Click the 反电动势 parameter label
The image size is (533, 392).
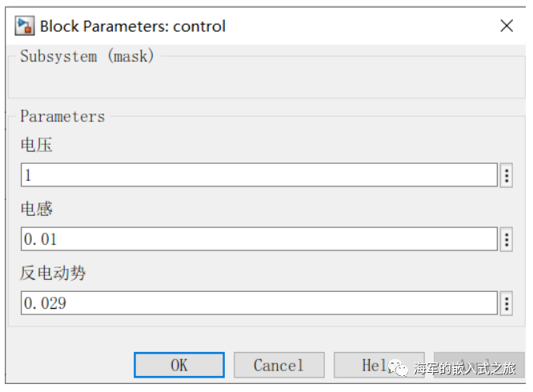point(53,274)
